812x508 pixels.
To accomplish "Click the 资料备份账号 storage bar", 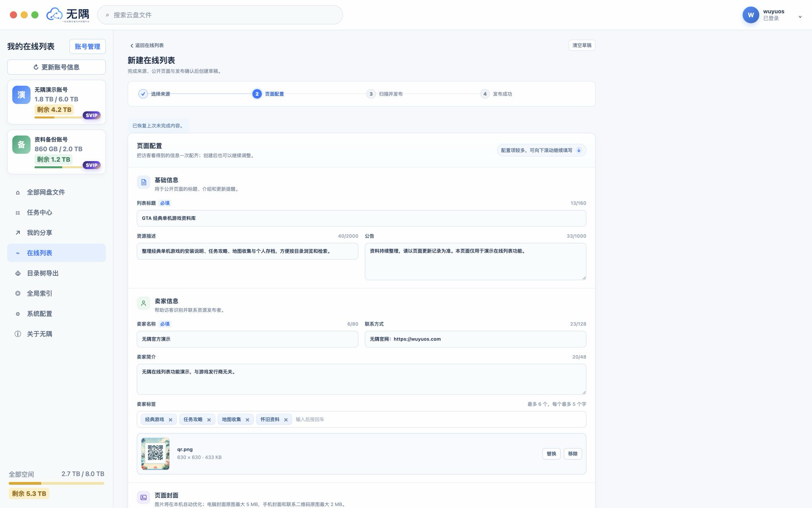I will click(59, 167).
